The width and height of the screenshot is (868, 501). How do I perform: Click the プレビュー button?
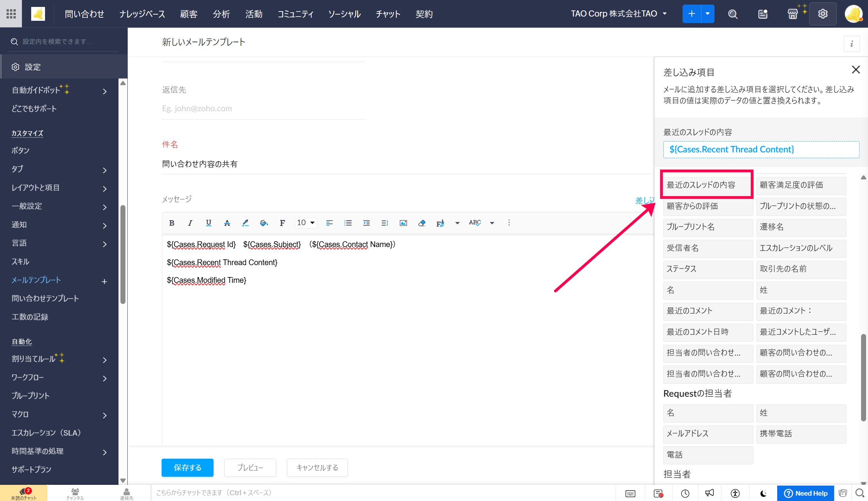click(x=250, y=468)
